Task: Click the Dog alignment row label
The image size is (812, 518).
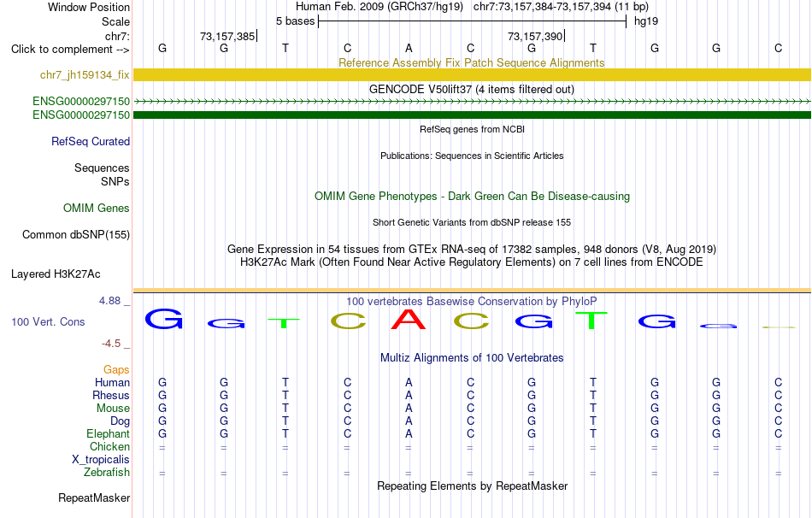Action: coord(120,421)
